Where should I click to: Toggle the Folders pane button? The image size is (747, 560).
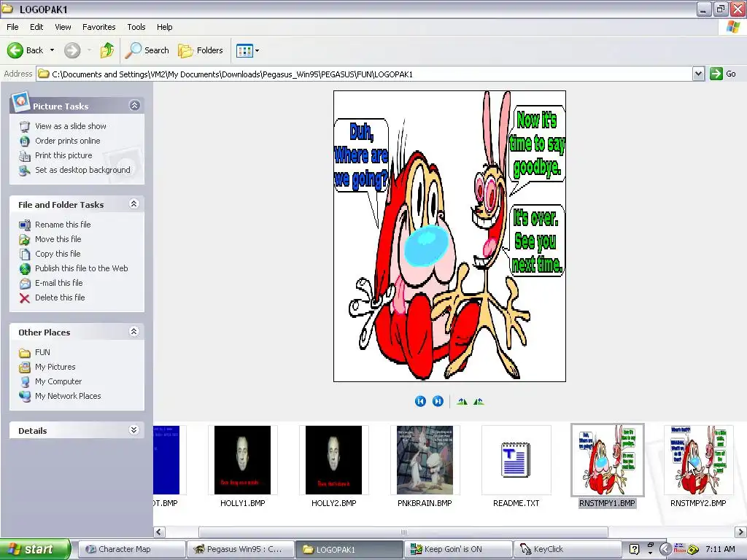pyautogui.click(x=201, y=50)
